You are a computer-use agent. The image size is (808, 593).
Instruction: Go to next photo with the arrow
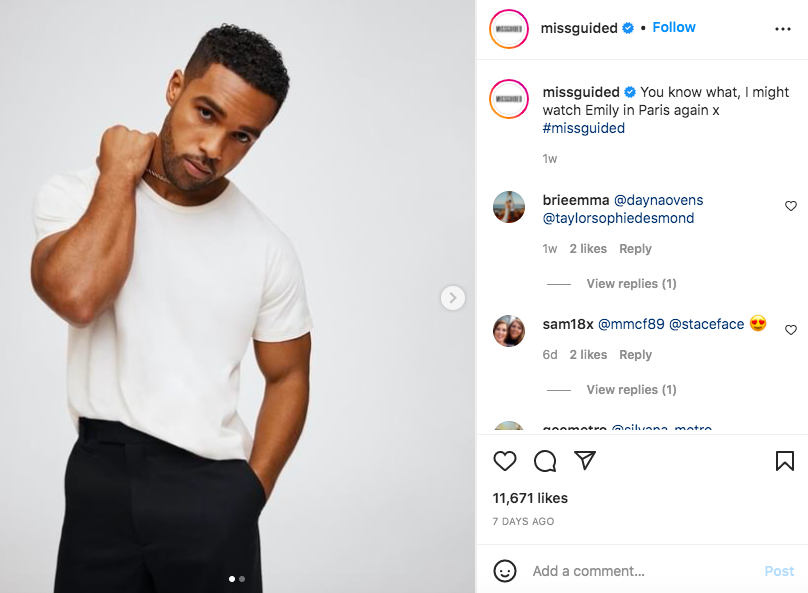(x=453, y=298)
